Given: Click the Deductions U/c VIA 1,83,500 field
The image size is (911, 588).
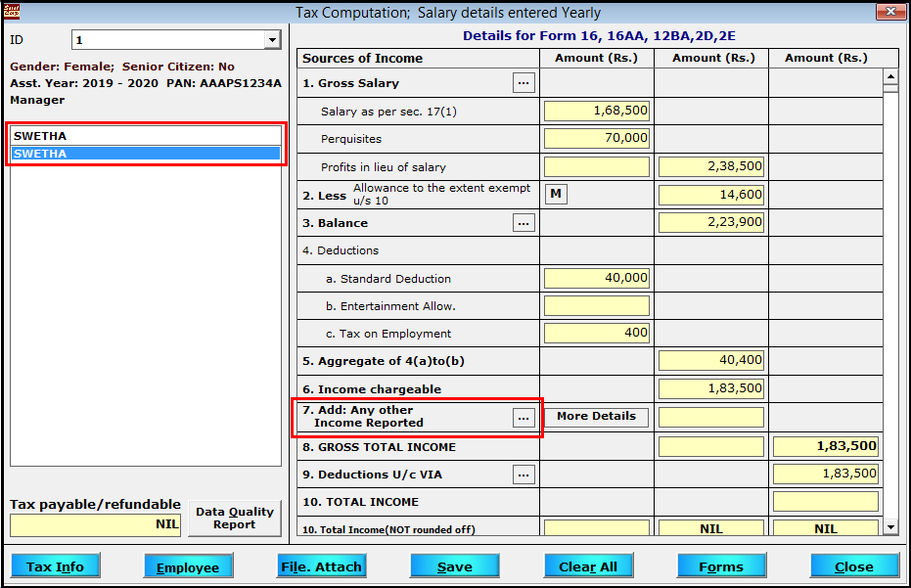Looking at the screenshot, I should 826,474.
